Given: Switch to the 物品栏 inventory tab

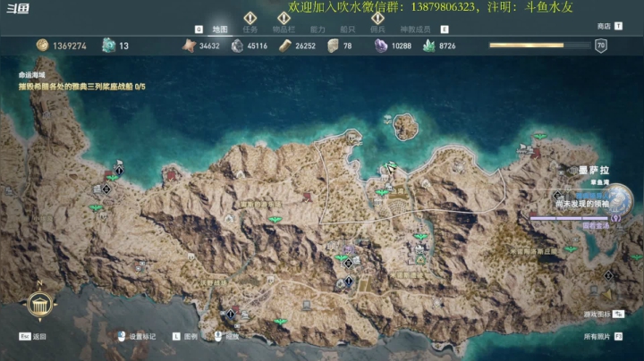Looking at the screenshot, I should 284,29.
